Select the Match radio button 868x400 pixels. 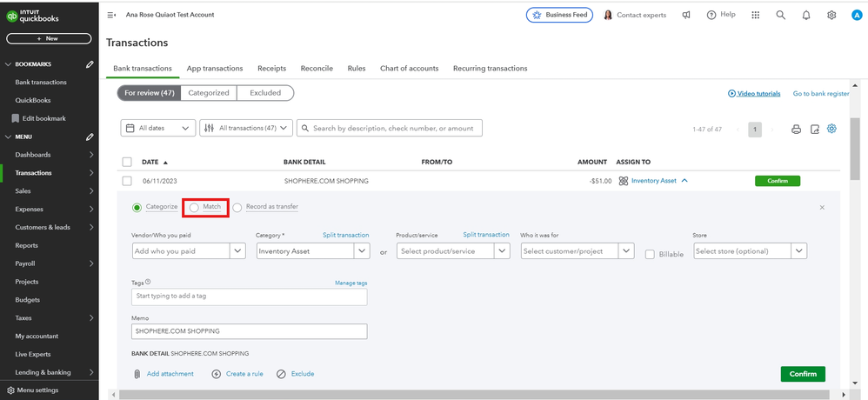tap(195, 207)
